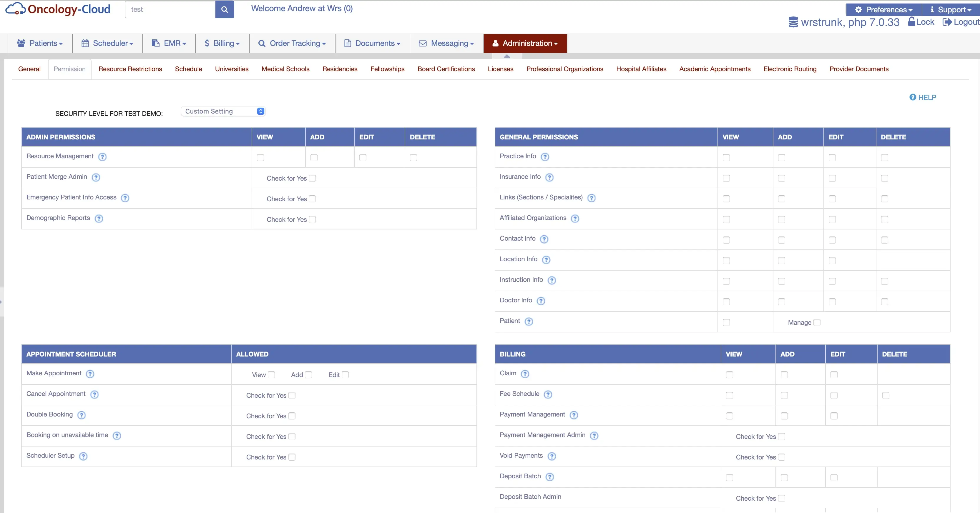Click help icon next to Double Booking
The image size is (980, 513).
coord(82,415)
